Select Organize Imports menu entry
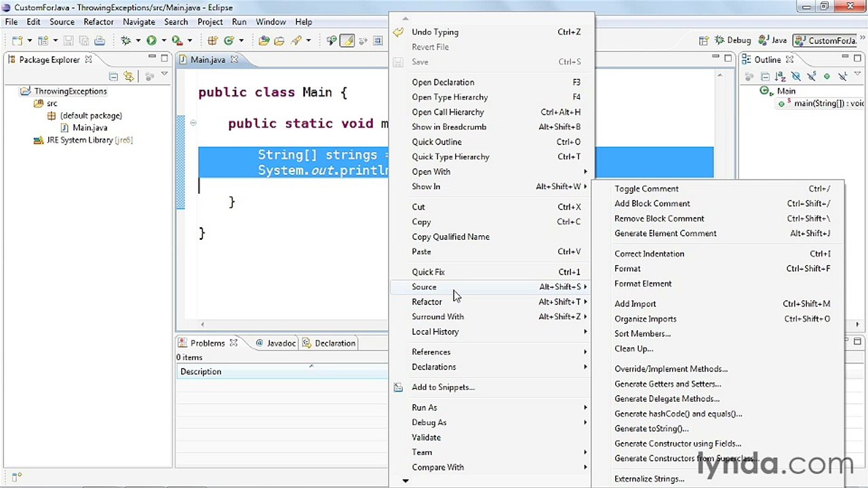 (x=718, y=319)
